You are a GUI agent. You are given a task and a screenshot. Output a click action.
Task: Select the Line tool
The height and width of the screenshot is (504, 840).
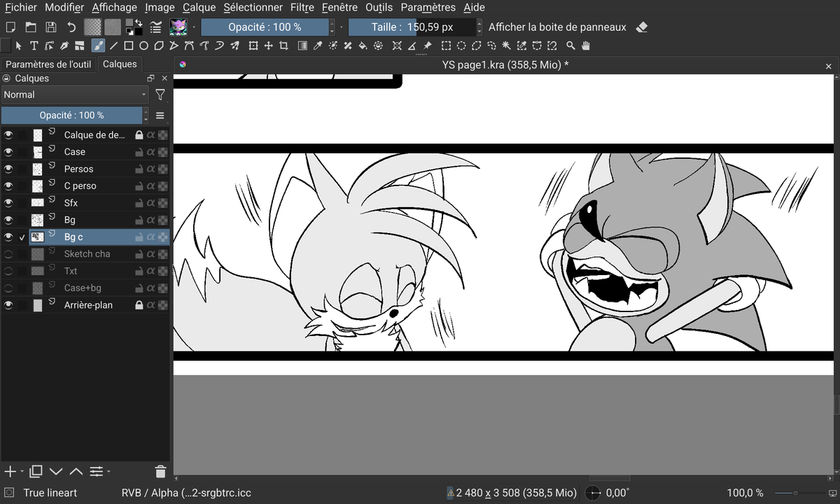[113, 46]
